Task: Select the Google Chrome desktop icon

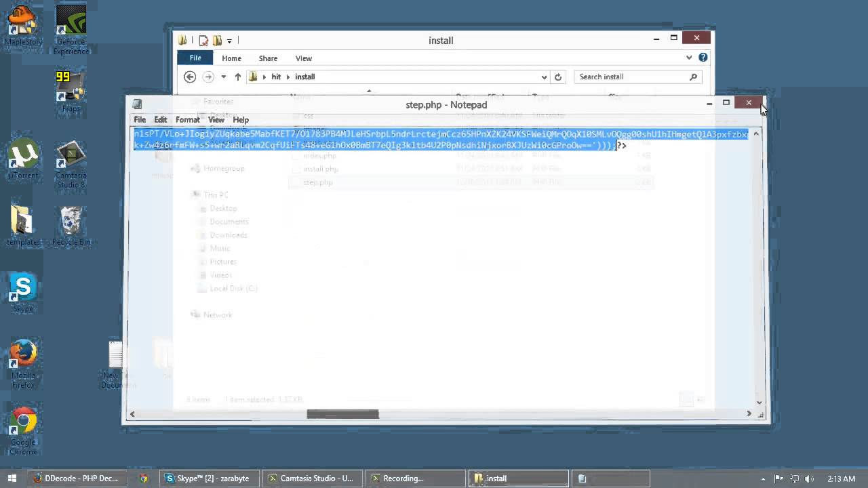Action: pyautogui.click(x=23, y=431)
